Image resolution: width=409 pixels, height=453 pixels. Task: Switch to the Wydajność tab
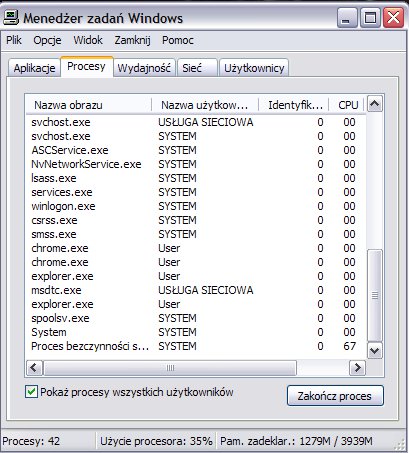pos(144,68)
